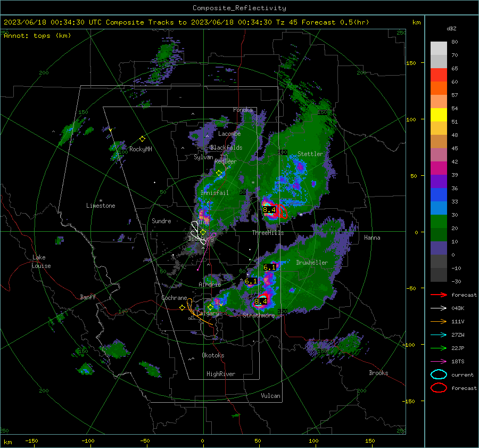Pick the magenta swatch between 42 and 39
This screenshot has width=479, height=448.
439,168
